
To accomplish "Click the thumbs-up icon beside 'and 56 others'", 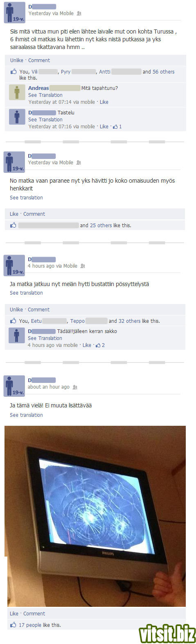I will coord(14,72).
